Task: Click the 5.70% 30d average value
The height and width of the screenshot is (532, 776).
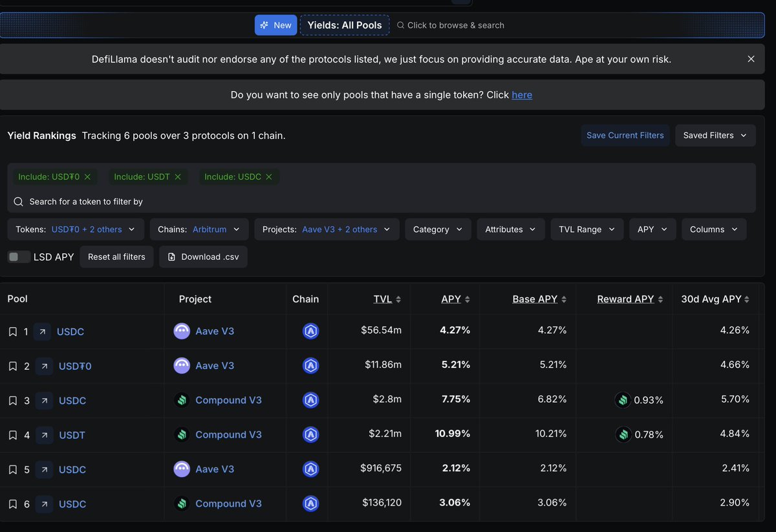Action: coord(736,399)
